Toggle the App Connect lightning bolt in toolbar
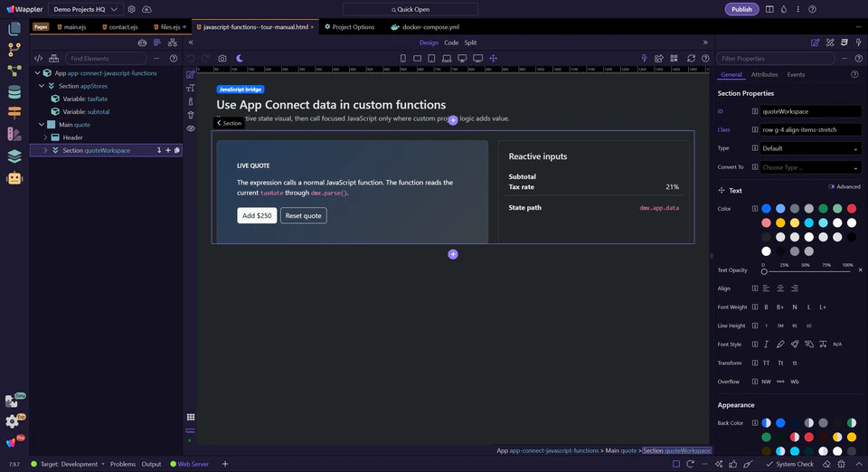 pos(644,58)
